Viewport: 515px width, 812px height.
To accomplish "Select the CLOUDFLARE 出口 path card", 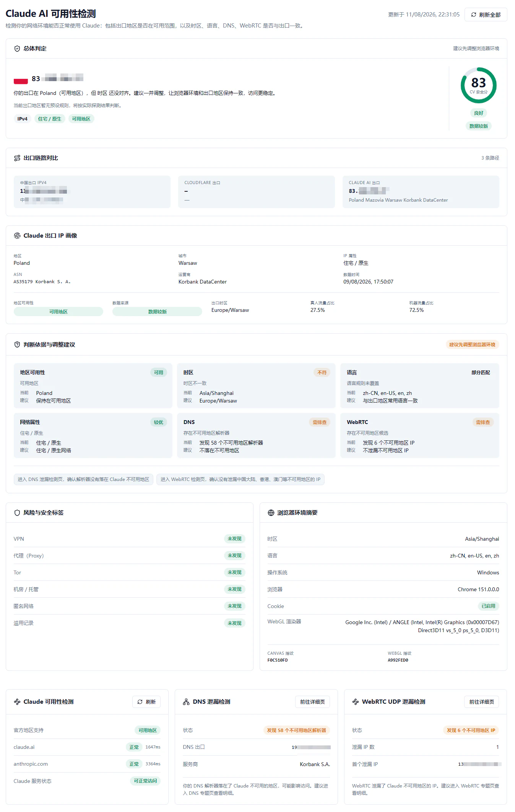I will click(x=256, y=192).
